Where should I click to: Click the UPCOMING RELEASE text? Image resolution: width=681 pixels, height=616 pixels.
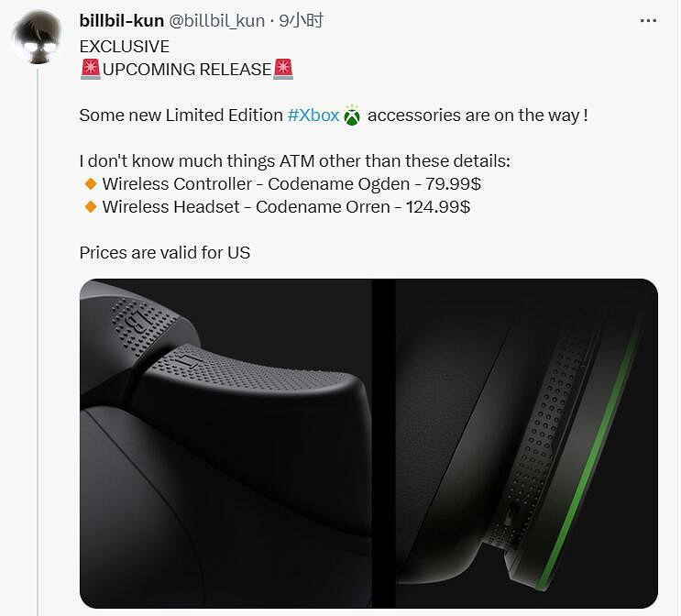pos(187,70)
